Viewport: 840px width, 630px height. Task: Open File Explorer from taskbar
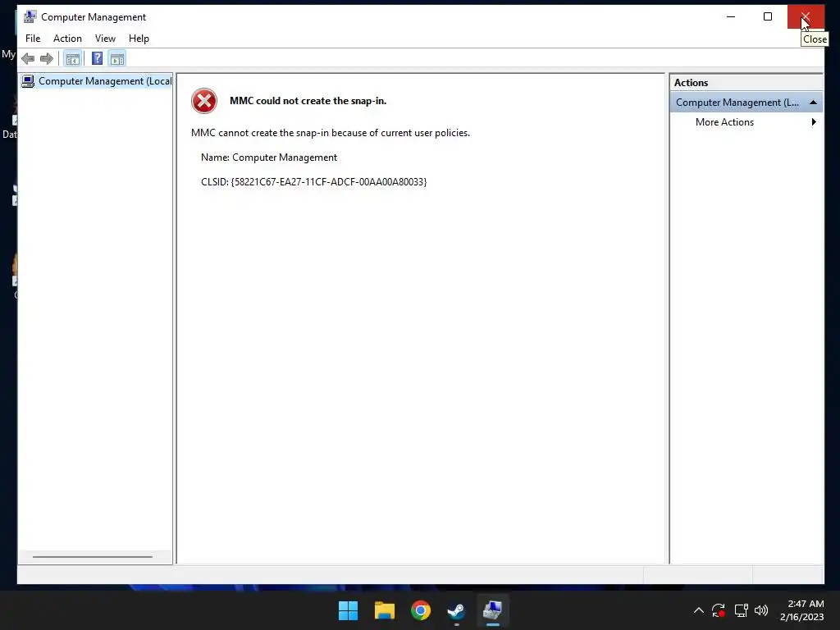[384, 610]
